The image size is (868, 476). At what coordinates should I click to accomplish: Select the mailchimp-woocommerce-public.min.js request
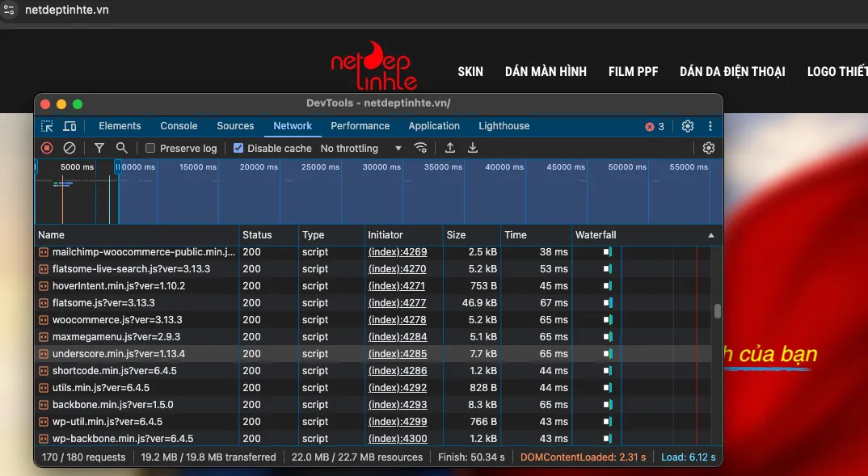373,252
